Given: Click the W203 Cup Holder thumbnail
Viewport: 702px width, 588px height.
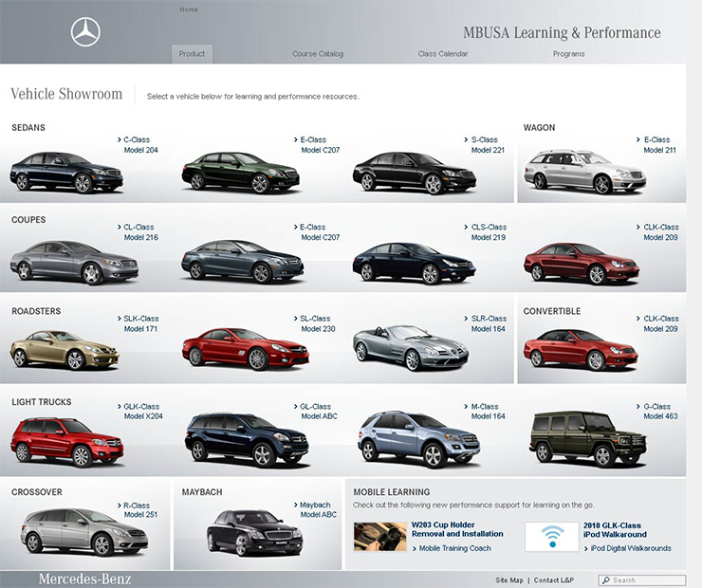Looking at the screenshot, I should click(379, 536).
